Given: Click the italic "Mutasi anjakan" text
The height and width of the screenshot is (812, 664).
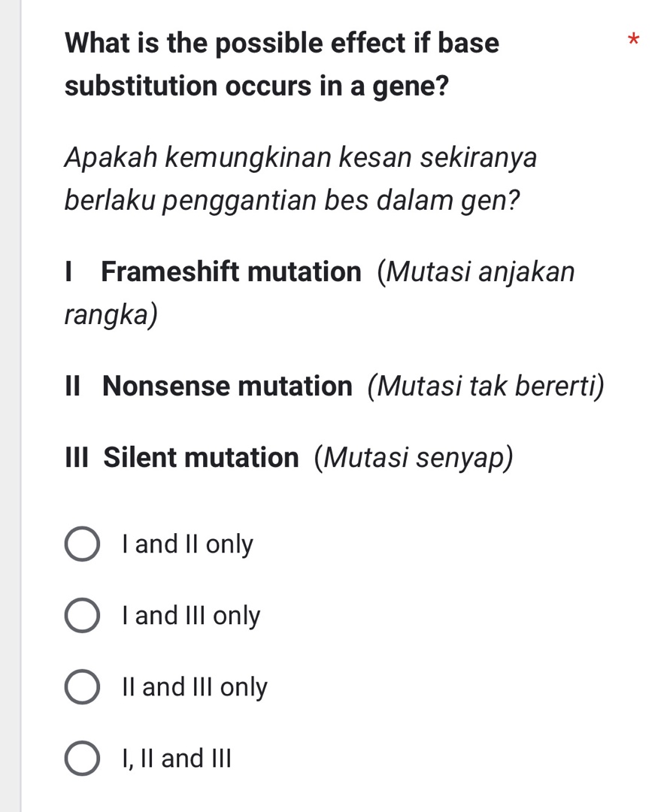Looking at the screenshot, I should pyautogui.click(x=480, y=272).
